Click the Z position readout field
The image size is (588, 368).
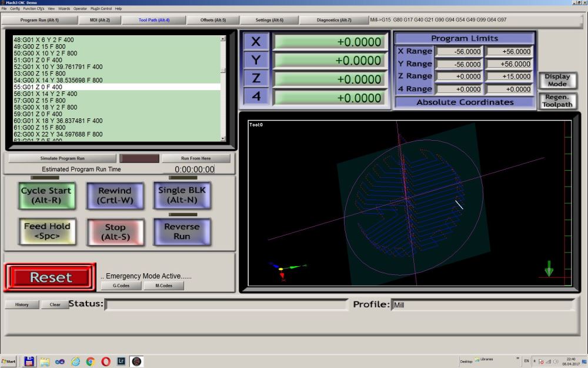[x=330, y=79]
